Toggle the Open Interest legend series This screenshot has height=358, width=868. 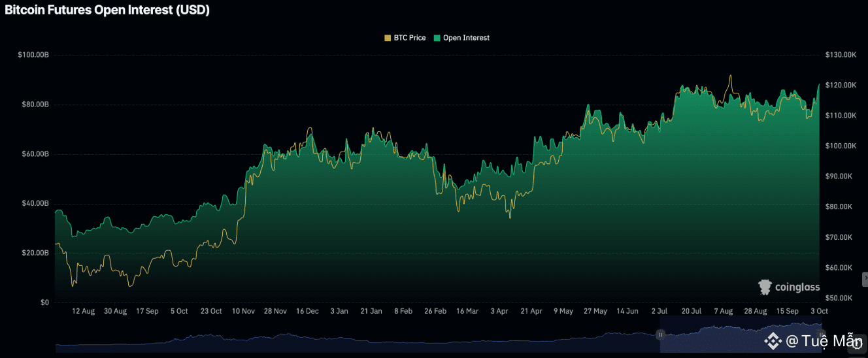[466, 38]
